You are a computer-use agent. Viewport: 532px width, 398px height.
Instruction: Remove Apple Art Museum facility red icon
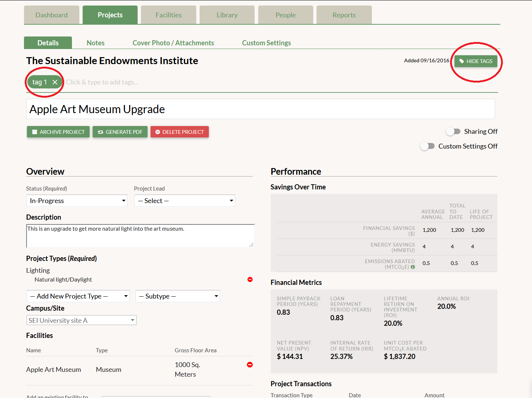(250, 364)
